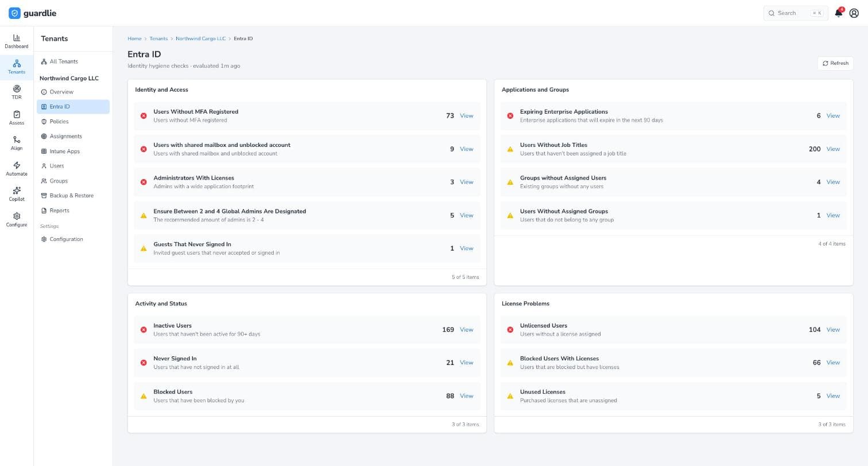Open Configuration under Settings
This screenshot has width=868, height=466.
(x=73, y=239)
